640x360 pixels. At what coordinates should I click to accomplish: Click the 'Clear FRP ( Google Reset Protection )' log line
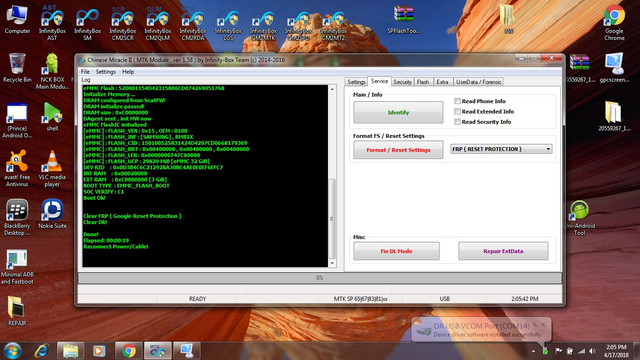tap(132, 216)
